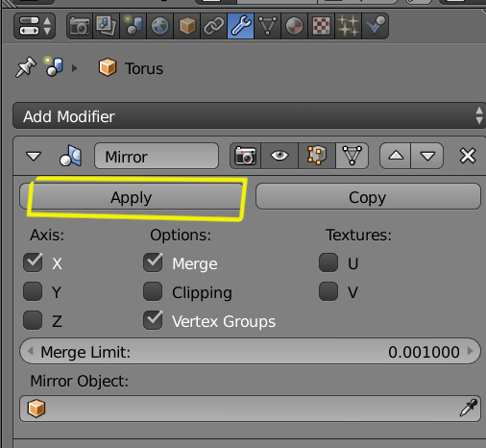Open the World properties globe icon
Screen dimensions: 486x448
click(x=159, y=26)
